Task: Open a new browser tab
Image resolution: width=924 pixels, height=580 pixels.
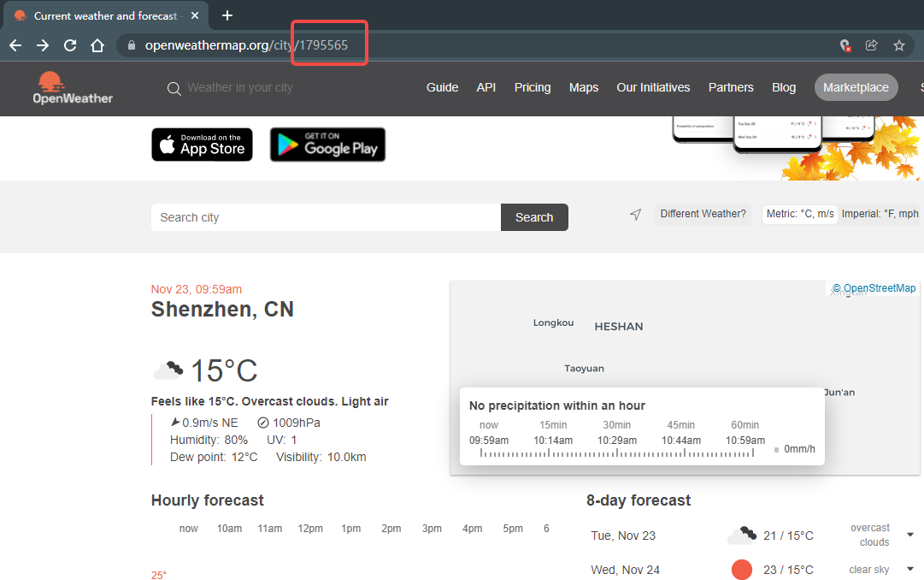Action: coord(227,15)
